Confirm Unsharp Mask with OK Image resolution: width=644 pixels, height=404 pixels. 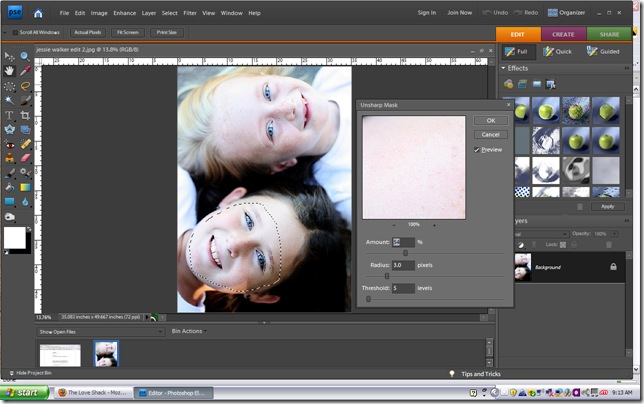(490, 120)
